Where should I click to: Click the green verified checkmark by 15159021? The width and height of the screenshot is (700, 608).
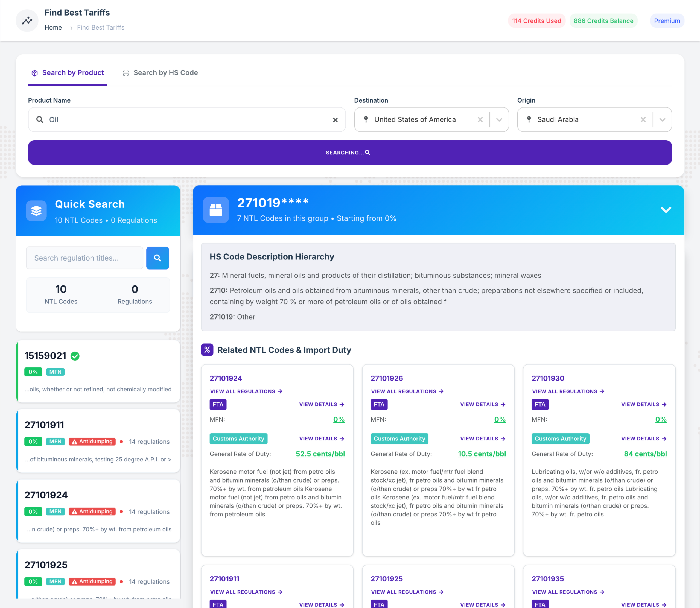[x=75, y=356]
